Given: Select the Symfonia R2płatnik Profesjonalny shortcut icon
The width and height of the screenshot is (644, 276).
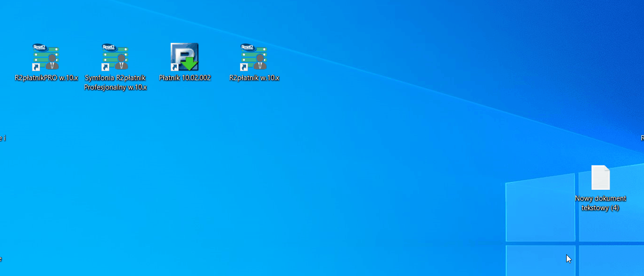Looking at the screenshot, I should [115, 57].
